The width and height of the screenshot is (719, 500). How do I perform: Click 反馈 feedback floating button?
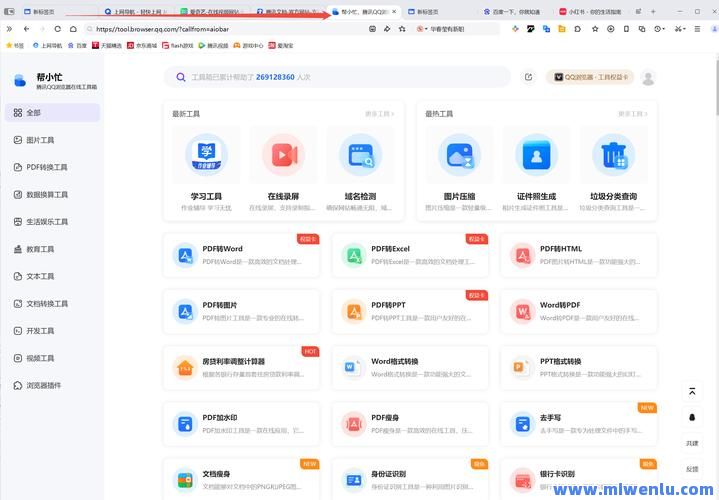(692, 469)
